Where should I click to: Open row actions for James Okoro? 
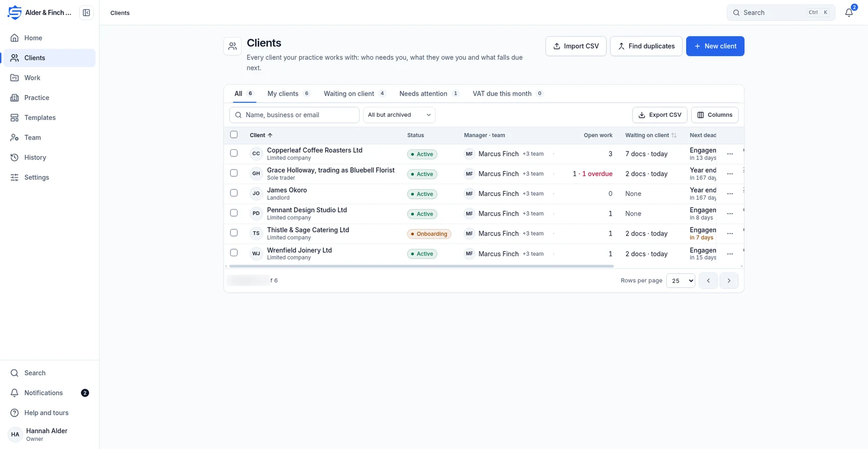730,194
